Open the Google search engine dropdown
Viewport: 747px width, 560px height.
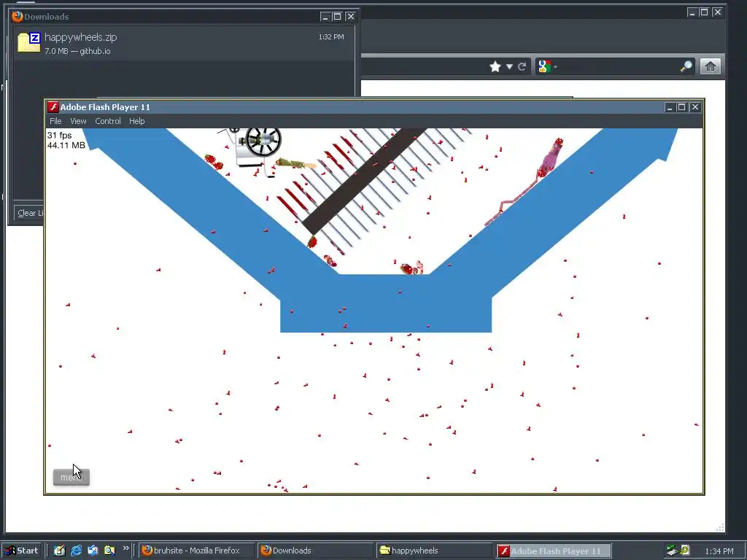tap(547, 66)
